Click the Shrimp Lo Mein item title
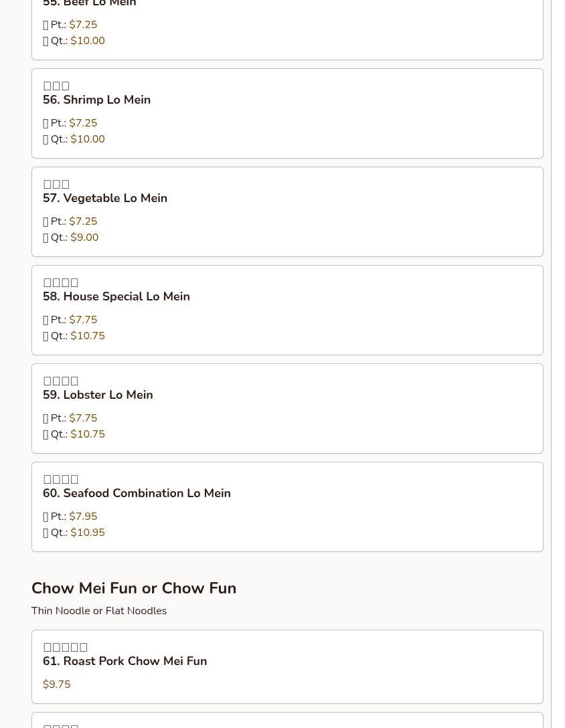The width and height of the screenshot is (565, 728). 96,100
